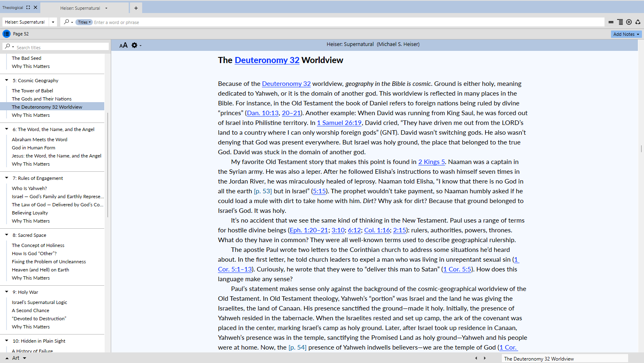Click the fullscreen icon beside Theological
Screen dimensions: 644x363
tap(28, 7)
